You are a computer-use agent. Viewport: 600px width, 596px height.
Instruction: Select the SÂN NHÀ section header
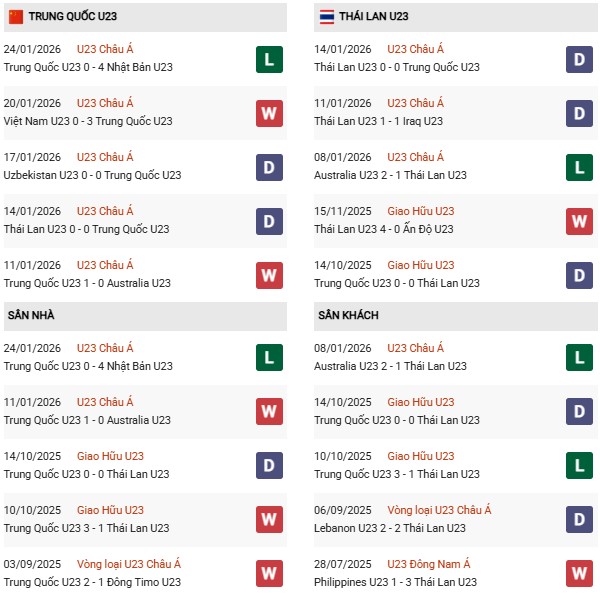[31, 316]
